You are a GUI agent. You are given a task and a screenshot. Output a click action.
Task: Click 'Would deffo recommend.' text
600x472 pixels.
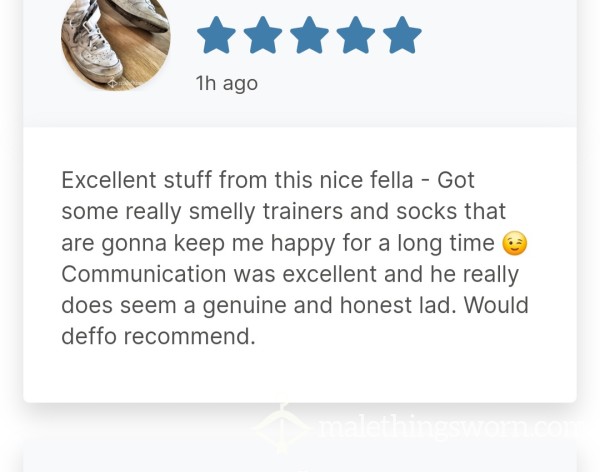click(295, 321)
